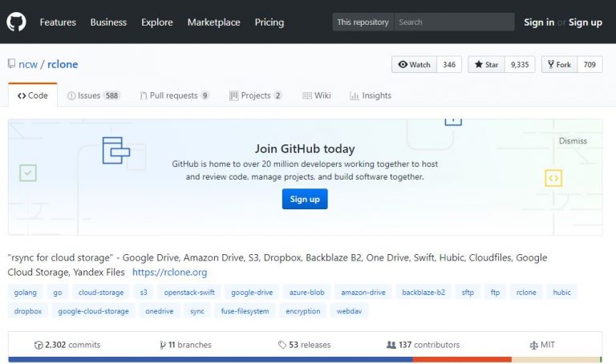Go to Explore in top navigation
This screenshot has width=616, height=364.
pyautogui.click(x=157, y=22)
